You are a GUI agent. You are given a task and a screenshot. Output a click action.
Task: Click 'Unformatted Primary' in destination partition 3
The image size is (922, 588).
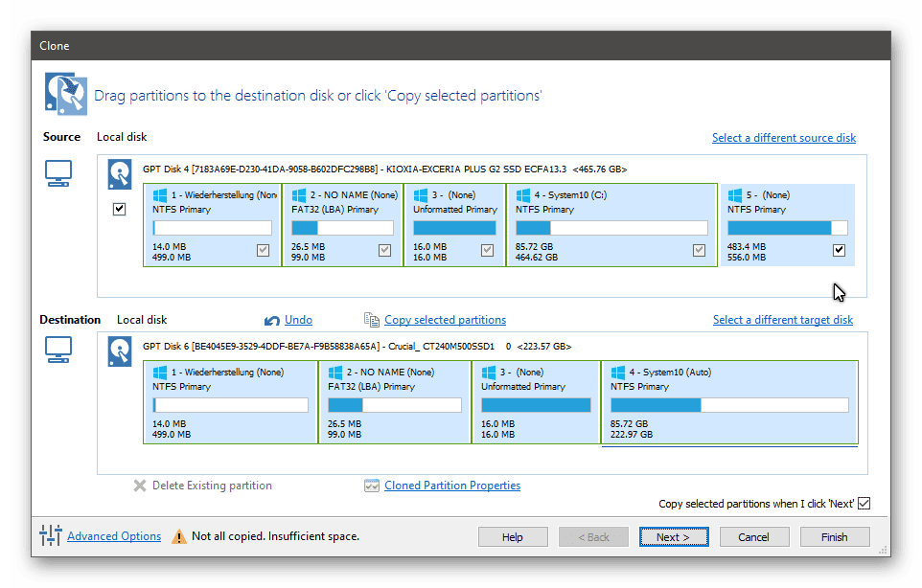click(523, 387)
